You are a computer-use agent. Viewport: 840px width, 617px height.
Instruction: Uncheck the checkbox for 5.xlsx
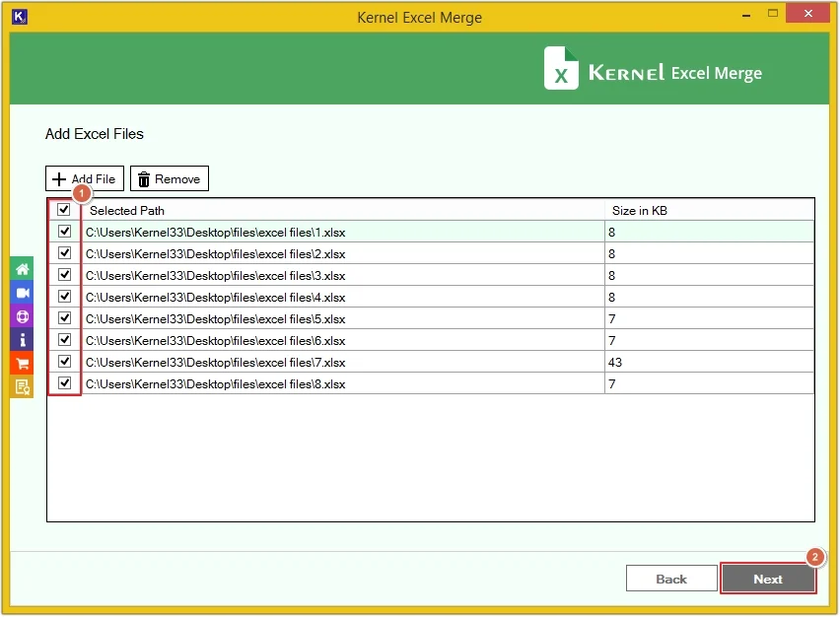(x=64, y=318)
